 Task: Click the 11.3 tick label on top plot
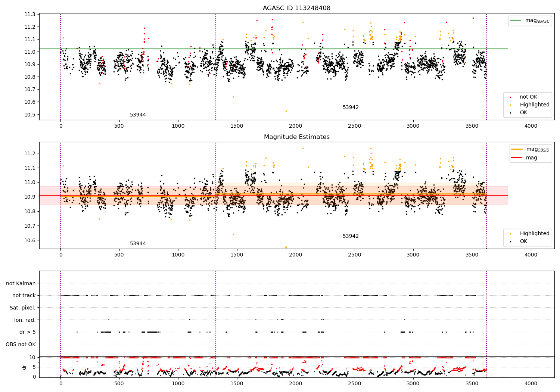[x=30, y=14]
